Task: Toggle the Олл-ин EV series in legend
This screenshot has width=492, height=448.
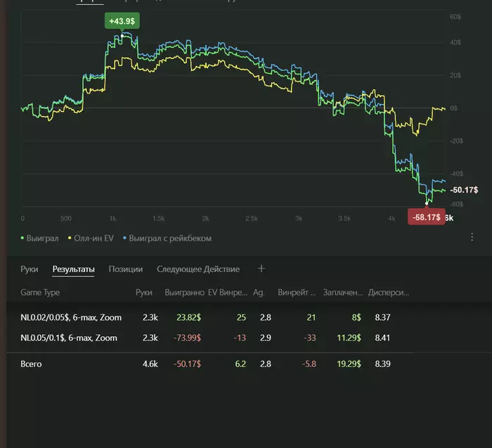Action: (91, 238)
